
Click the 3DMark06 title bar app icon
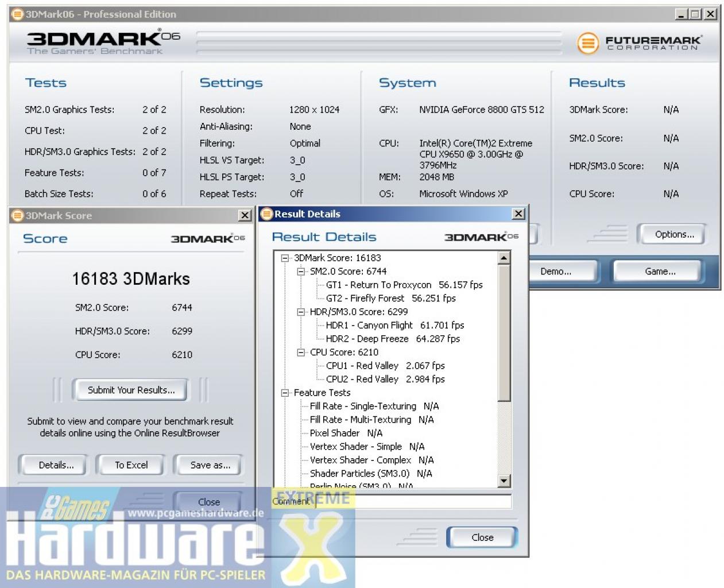pos(18,14)
